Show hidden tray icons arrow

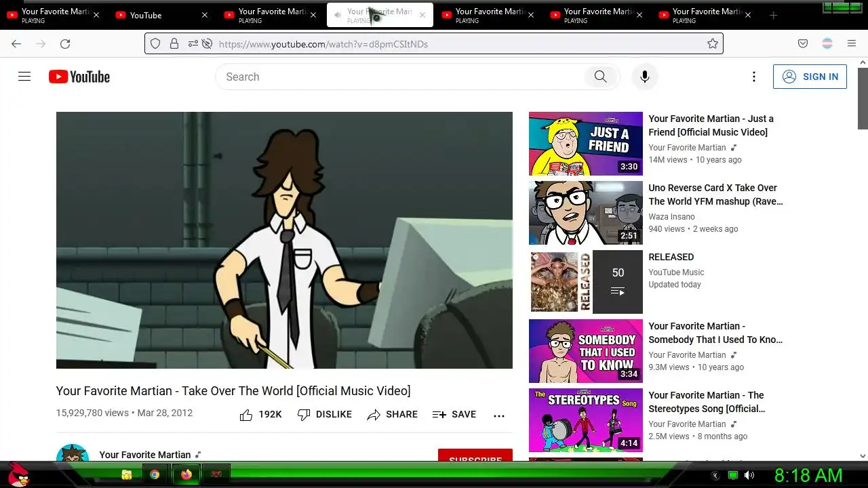pos(715,475)
